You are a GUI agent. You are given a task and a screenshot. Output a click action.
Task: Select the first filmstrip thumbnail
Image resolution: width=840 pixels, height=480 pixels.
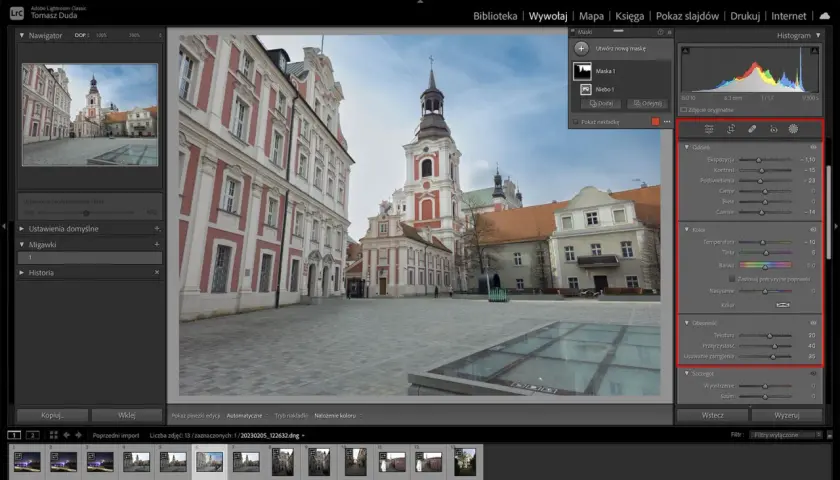tap(27, 461)
